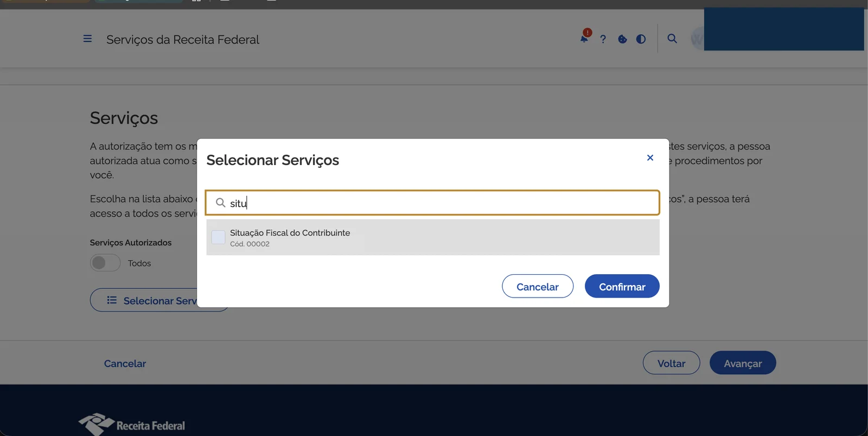Open the sidebar hamburger menu
The image size is (868, 436).
(87, 39)
